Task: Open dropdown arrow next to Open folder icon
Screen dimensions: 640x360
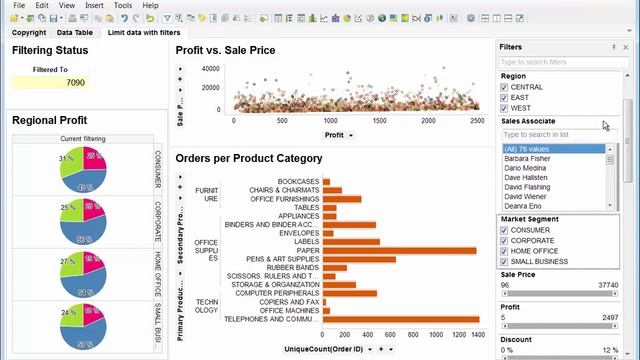Action: click(22, 18)
